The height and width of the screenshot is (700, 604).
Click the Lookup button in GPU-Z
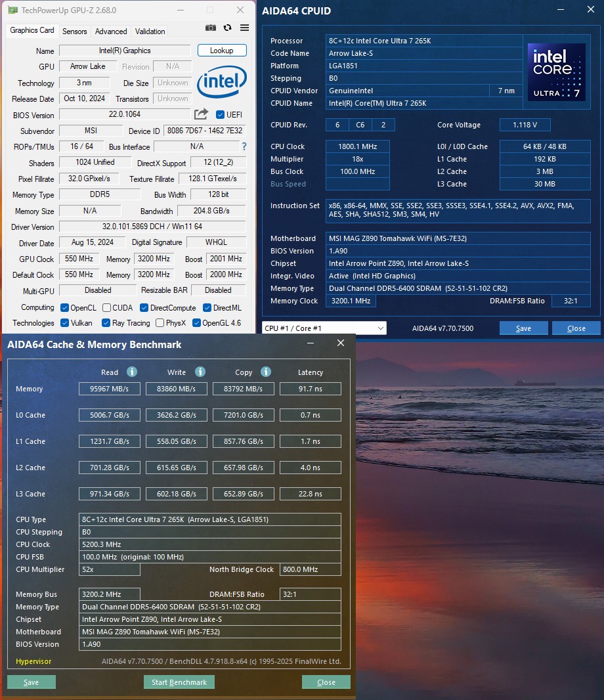tap(222, 51)
